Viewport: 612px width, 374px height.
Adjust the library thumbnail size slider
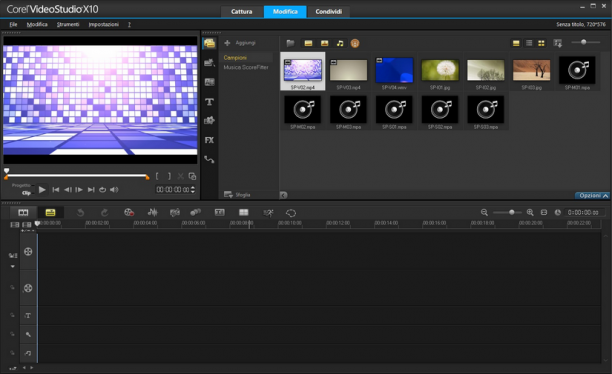point(585,42)
